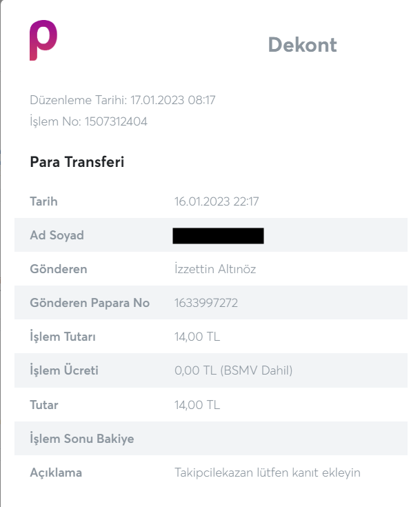
Task: Select the Açıklama text Takipcilekazan lütfen kanıt ekleyin
Action: coord(268,473)
